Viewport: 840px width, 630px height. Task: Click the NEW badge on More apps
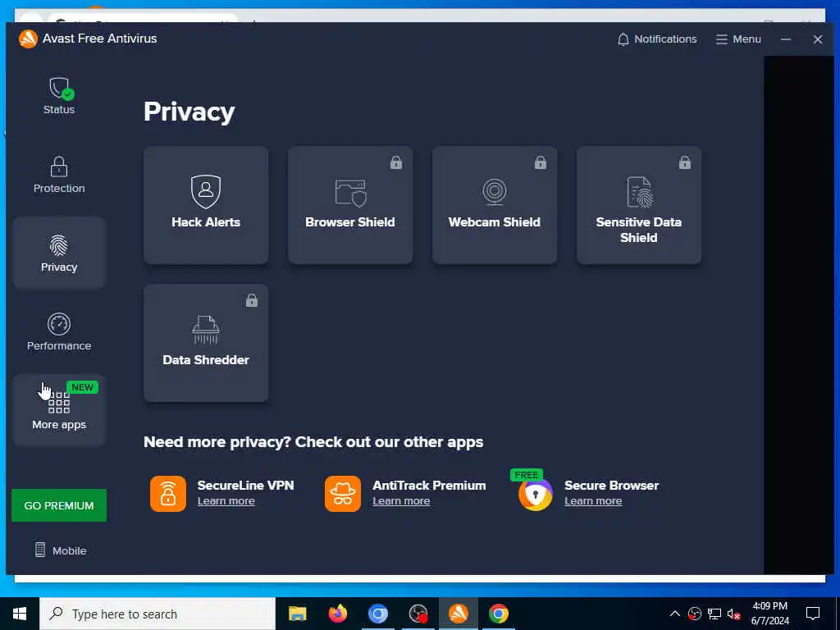pyautogui.click(x=83, y=387)
